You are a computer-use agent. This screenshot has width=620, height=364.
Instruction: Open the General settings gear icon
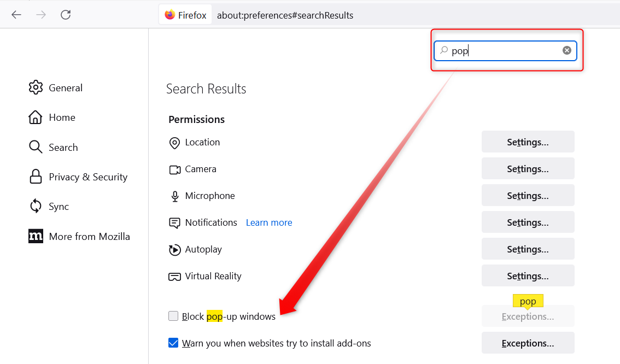tap(36, 87)
